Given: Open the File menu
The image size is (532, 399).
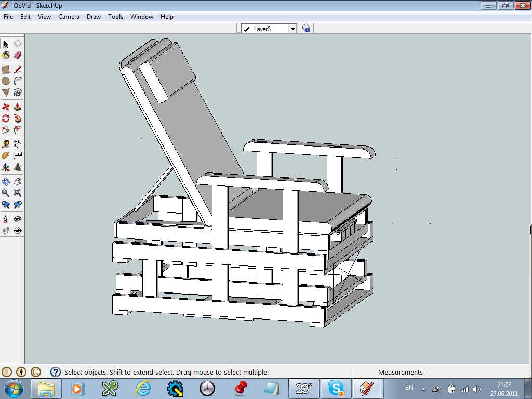Looking at the screenshot, I should click(8, 17).
